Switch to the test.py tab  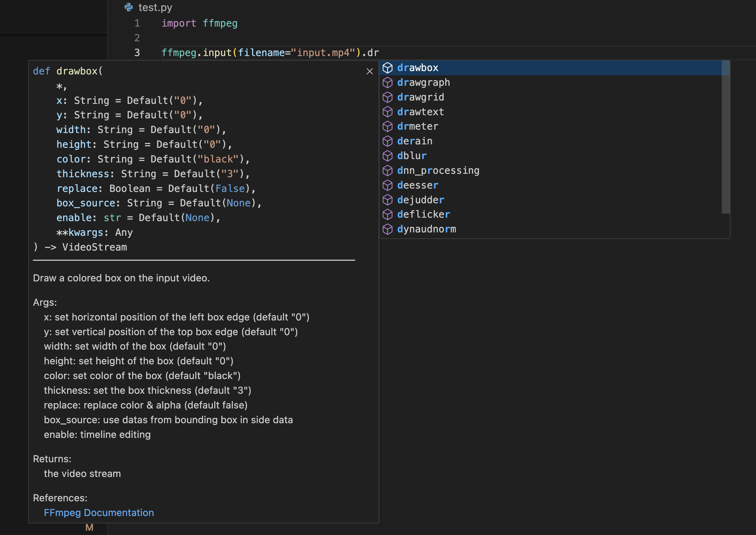[x=155, y=7]
